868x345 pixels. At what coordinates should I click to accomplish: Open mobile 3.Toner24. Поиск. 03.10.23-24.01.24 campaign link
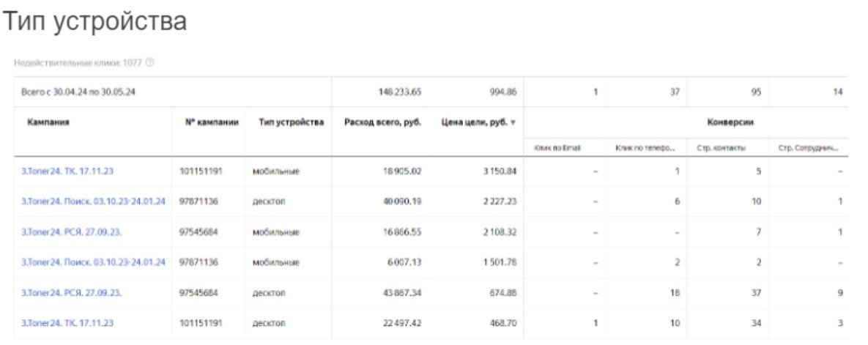pyautogui.click(x=93, y=261)
